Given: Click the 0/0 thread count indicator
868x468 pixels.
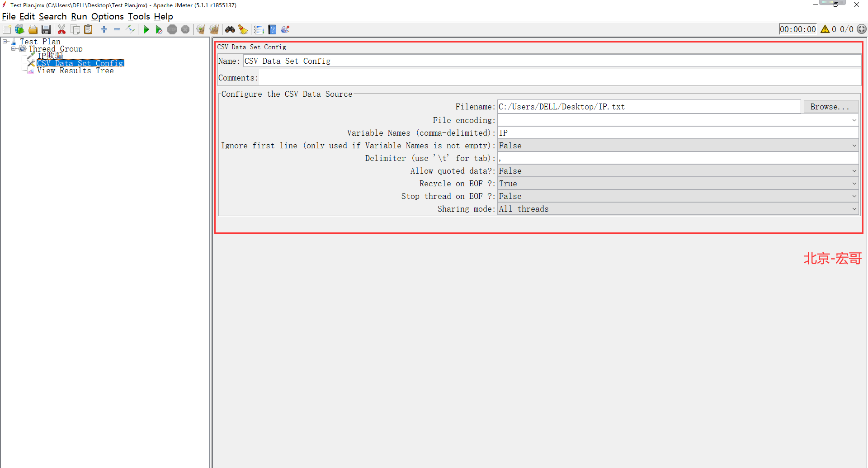Looking at the screenshot, I should [846, 29].
